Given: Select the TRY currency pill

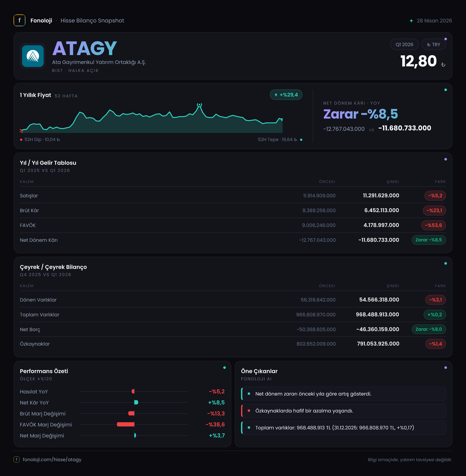Looking at the screenshot, I should 433,44.
